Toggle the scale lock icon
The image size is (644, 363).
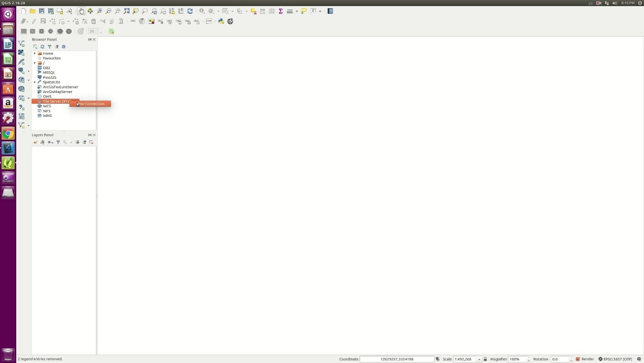[485, 359]
